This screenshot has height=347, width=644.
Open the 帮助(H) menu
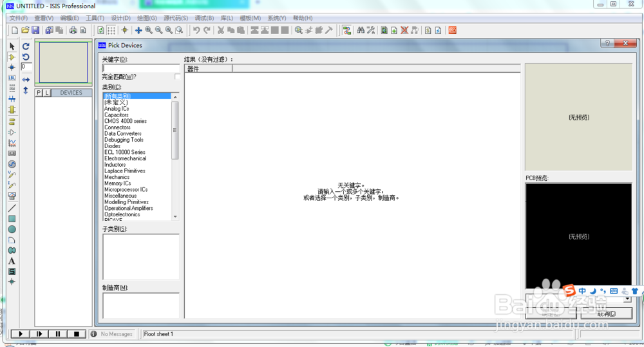coord(303,18)
